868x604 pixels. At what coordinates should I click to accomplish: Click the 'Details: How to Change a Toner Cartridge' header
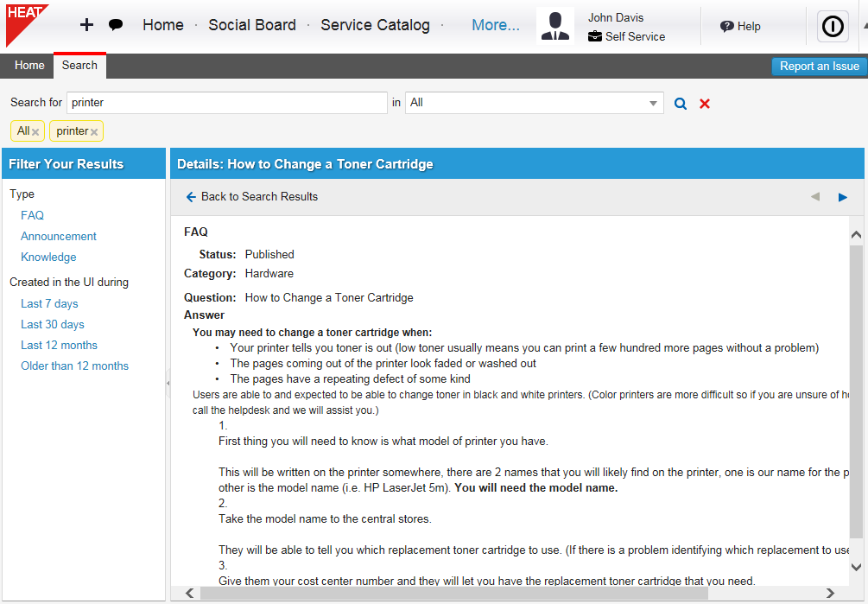click(x=305, y=164)
